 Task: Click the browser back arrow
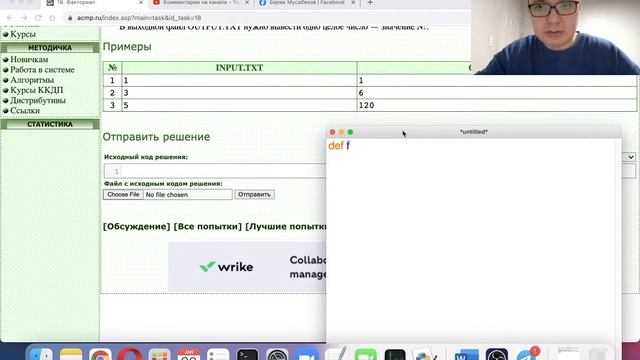click(10, 18)
